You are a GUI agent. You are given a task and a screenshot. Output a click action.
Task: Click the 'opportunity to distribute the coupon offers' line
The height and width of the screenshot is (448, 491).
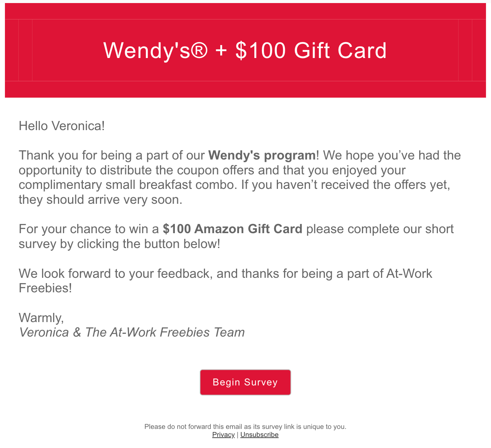tap(212, 170)
